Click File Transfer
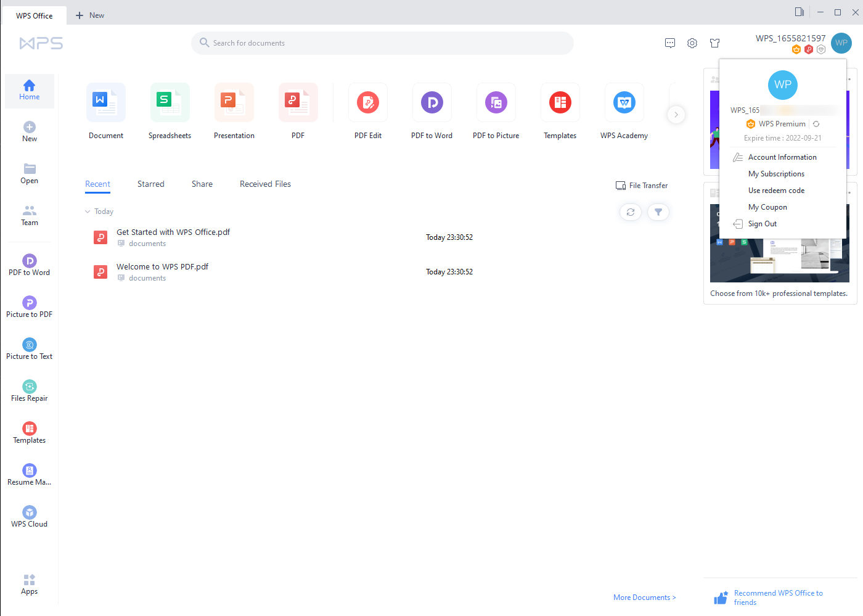 [642, 186]
